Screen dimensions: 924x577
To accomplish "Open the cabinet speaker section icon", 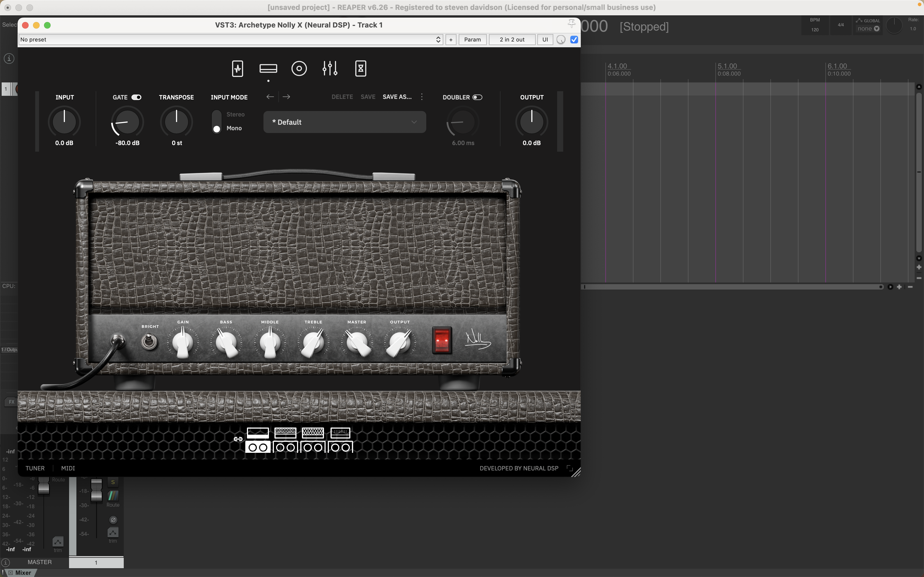I will click(299, 69).
